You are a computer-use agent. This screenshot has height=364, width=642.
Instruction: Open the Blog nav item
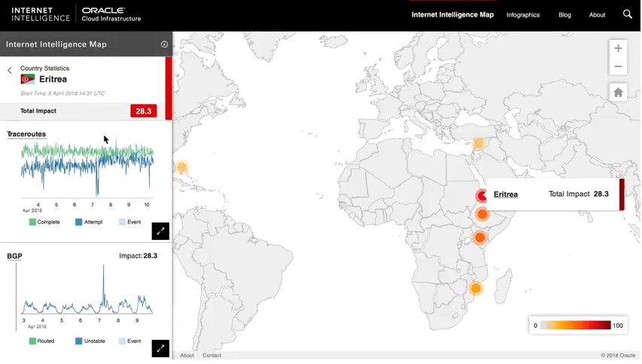564,15
